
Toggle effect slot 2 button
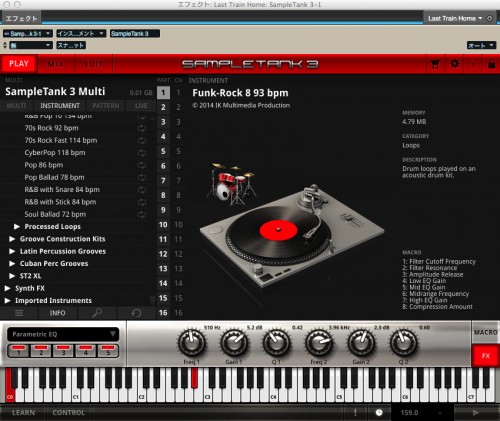point(41,350)
